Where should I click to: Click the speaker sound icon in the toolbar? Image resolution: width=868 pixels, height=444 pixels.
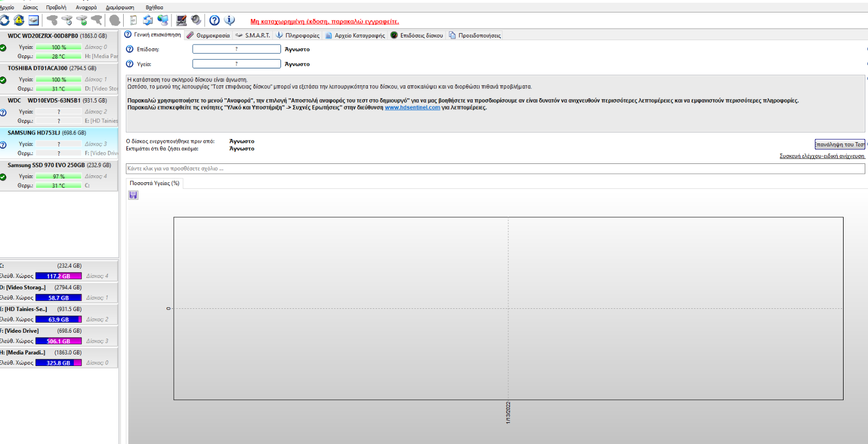pos(196,20)
